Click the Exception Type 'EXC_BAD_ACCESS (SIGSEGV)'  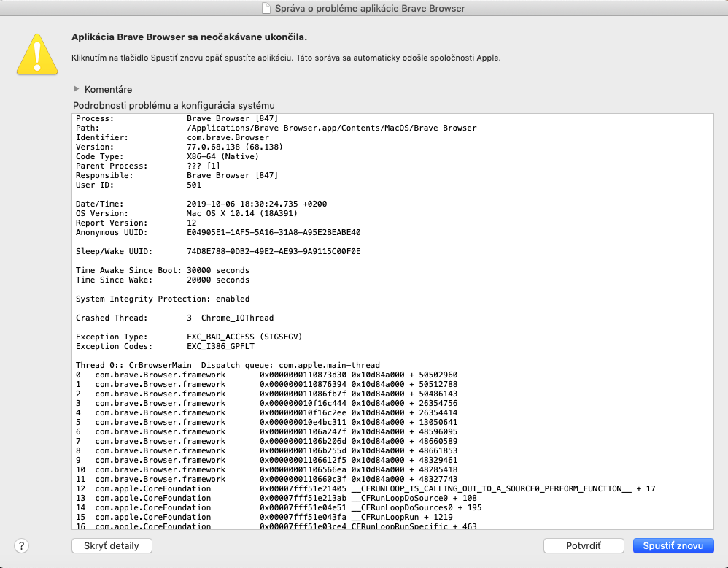(244, 337)
